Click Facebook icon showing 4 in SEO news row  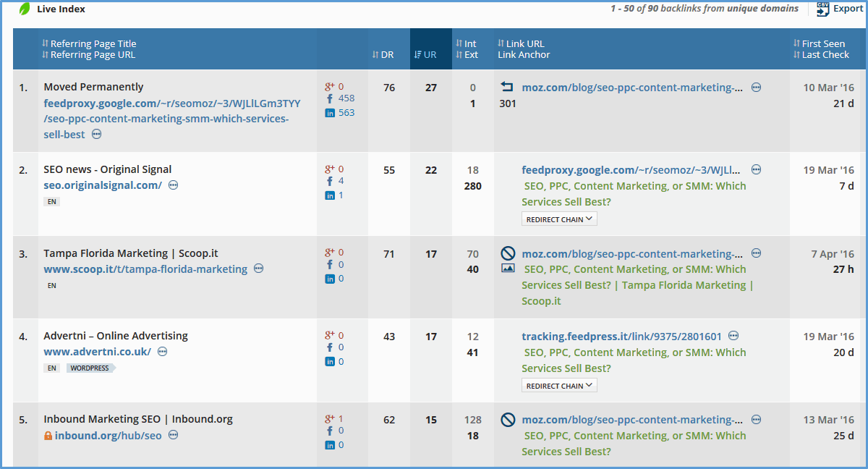[x=330, y=181]
